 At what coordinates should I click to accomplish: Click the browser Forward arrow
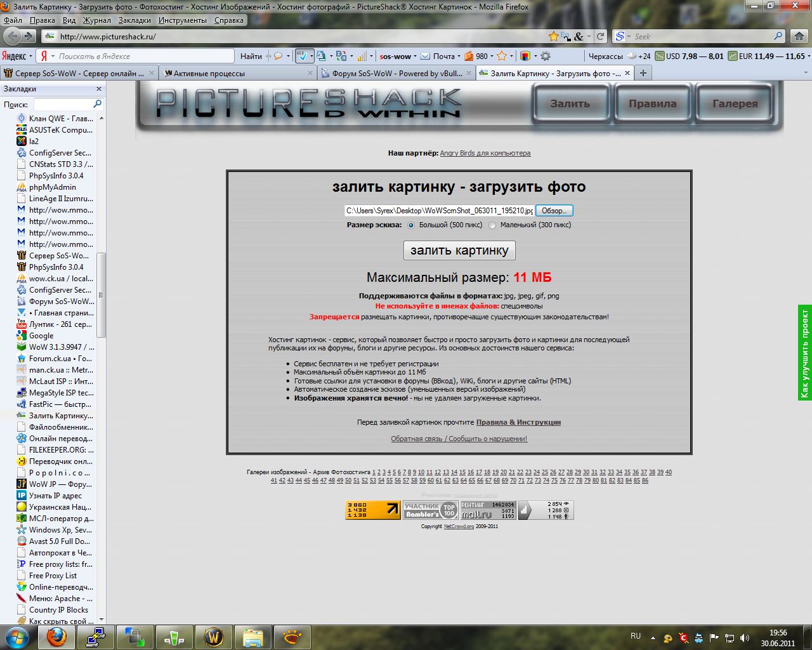point(29,36)
